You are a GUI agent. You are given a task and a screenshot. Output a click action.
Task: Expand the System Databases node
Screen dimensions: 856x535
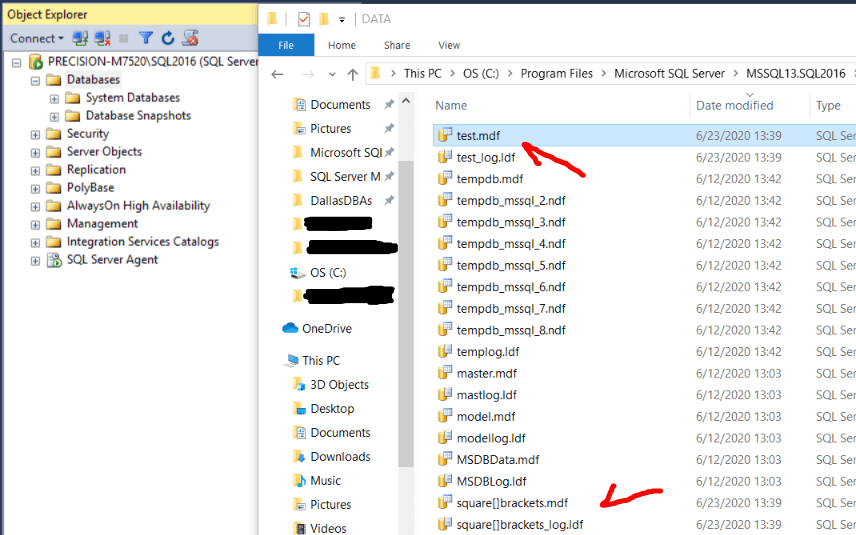[54, 99]
